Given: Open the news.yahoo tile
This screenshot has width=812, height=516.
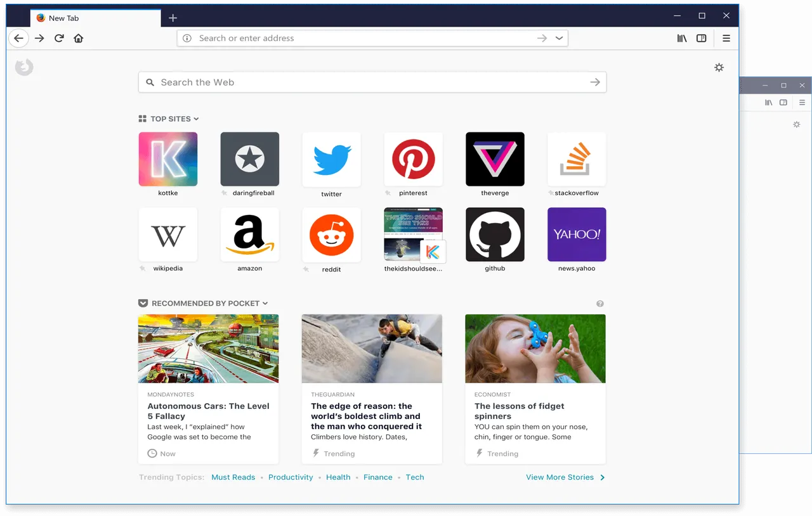Looking at the screenshot, I should coord(577,235).
